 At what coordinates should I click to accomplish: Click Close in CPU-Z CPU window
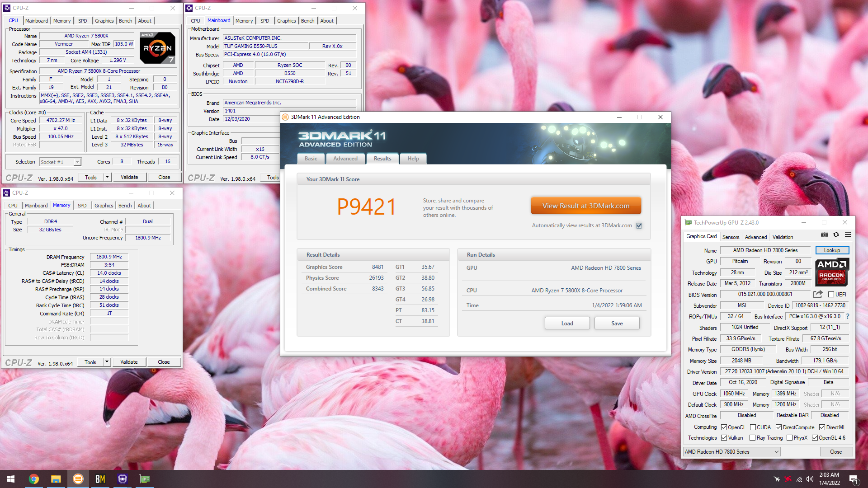pyautogui.click(x=164, y=177)
